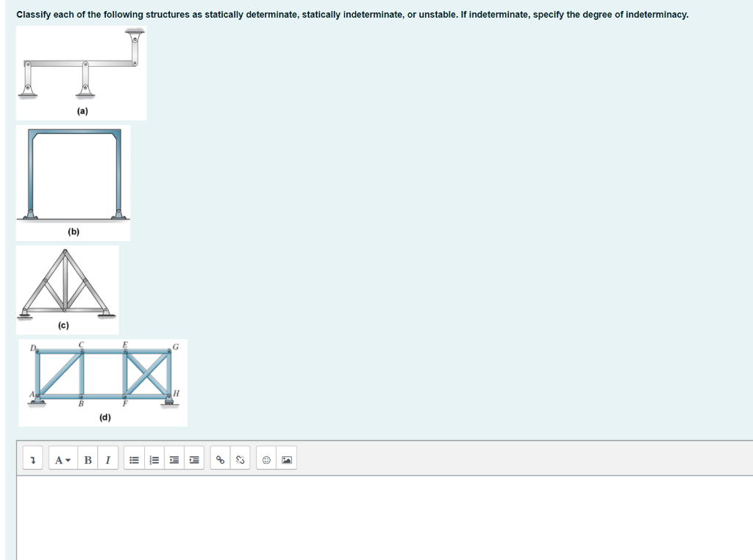This screenshot has width=753, height=560.
Task: Click inside the answer text area
Action: pyautogui.click(x=385, y=518)
